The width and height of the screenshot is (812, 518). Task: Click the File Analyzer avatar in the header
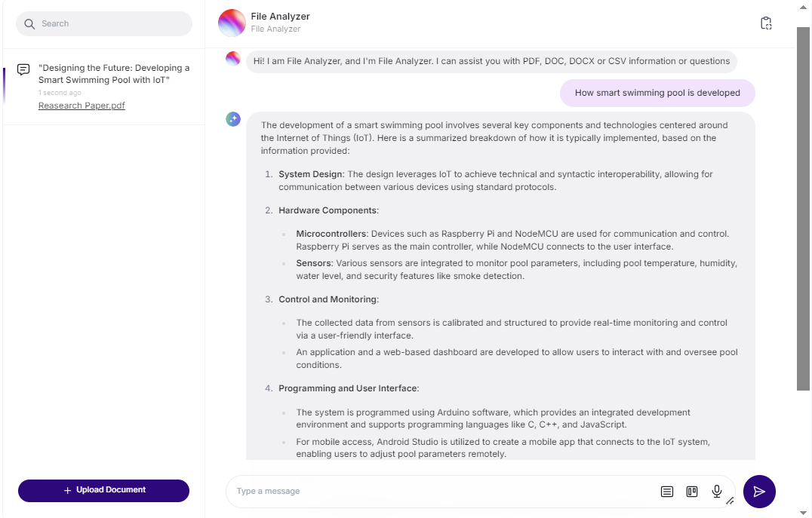(x=232, y=23)
